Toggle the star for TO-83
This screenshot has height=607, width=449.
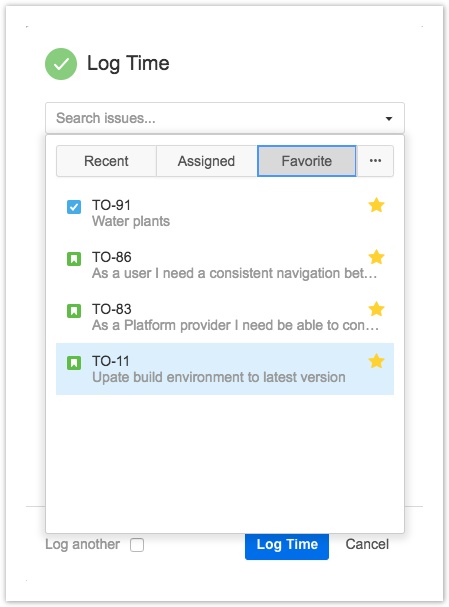[376, 309]
